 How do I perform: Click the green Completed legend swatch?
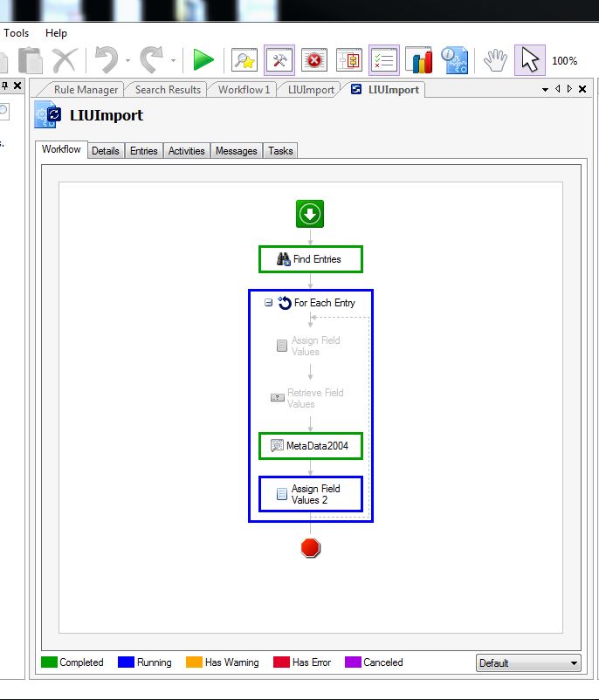pos(49,662)
